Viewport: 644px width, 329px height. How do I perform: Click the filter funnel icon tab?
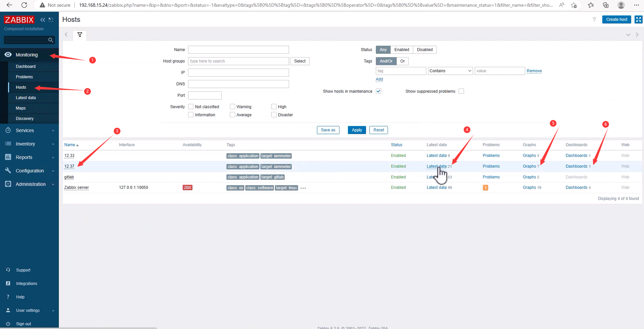80,35
